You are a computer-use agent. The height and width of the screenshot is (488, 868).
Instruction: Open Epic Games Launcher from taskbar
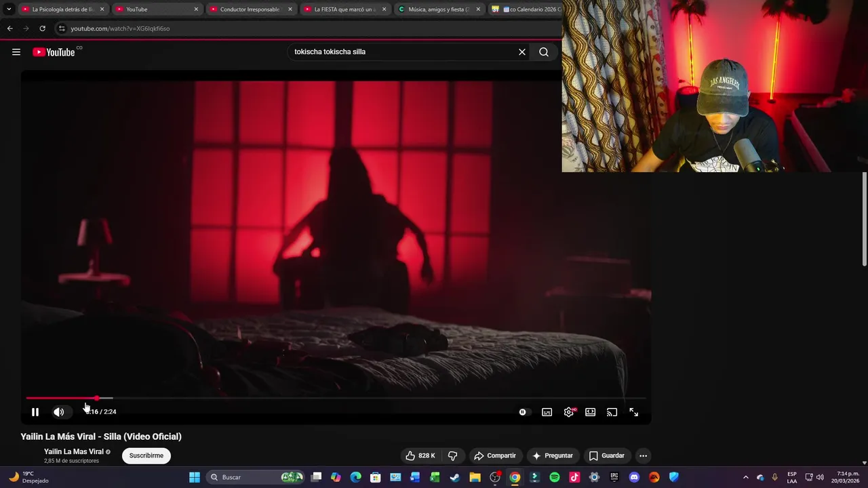pos(614,477)
